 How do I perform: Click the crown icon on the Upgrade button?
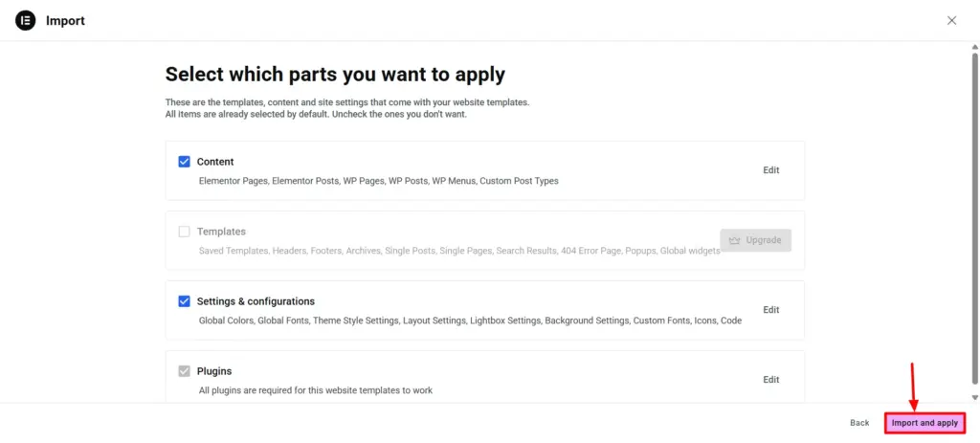(736, 240)
